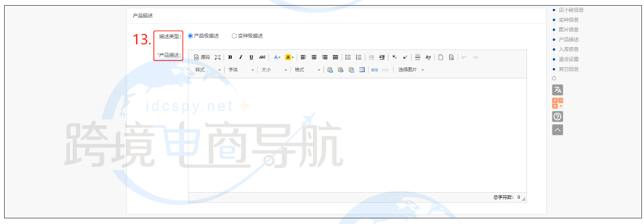This screenshot has height=224, width=644.
Task: Click the paste icon
Action: [330, 70]
